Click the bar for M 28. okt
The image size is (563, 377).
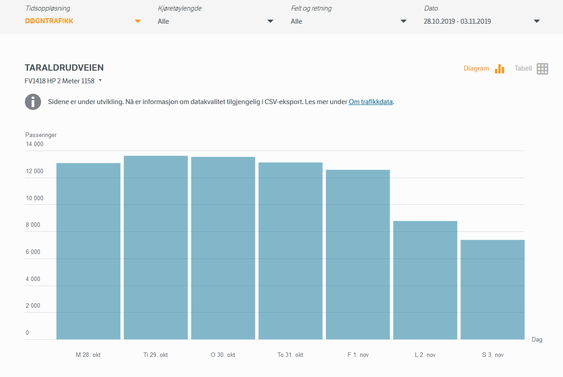pos(88,251)
